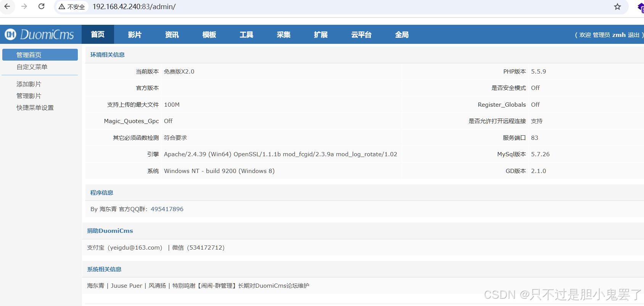Click the 官方版本 label
The image size is (644, 306).
click(147, 88)
